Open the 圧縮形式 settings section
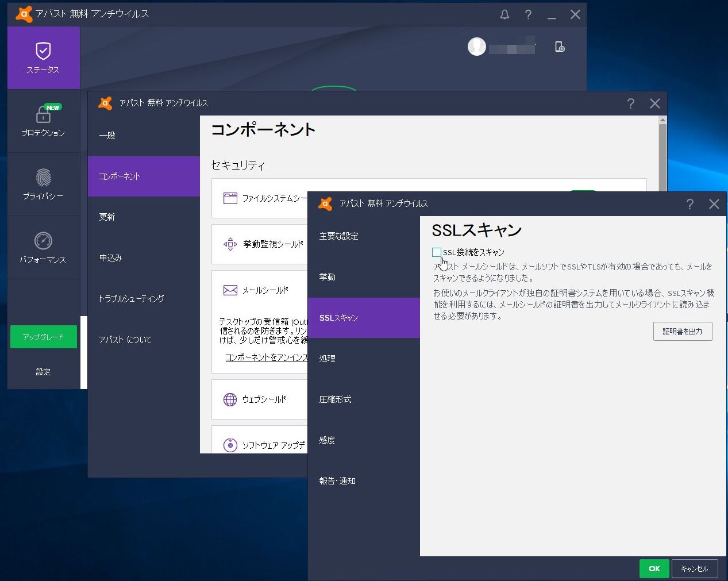 [x=364, y=399]
